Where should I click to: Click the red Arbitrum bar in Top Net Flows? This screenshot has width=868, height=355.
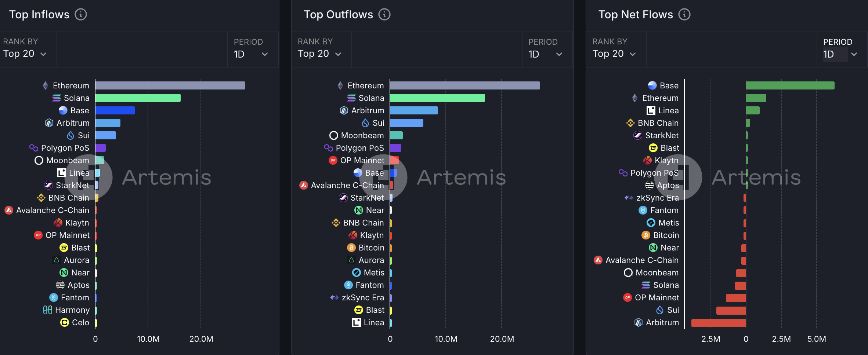pyautogui.click(x=718, y=323)
